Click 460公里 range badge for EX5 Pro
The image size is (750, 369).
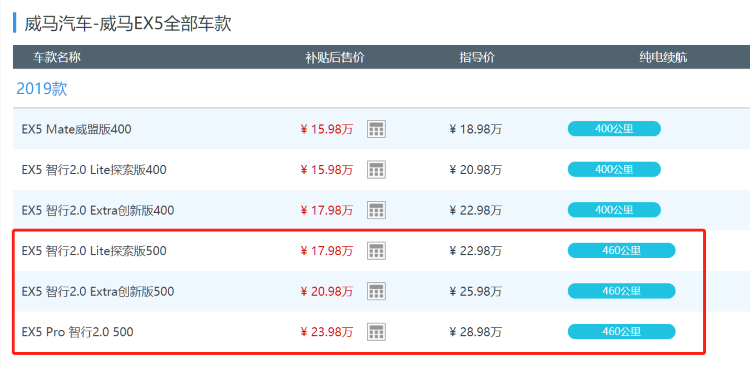621,332
